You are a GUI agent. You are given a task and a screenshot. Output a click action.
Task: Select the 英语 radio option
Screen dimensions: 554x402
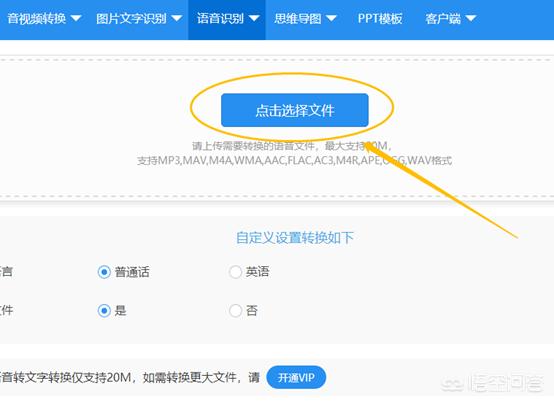coord(235,272)
